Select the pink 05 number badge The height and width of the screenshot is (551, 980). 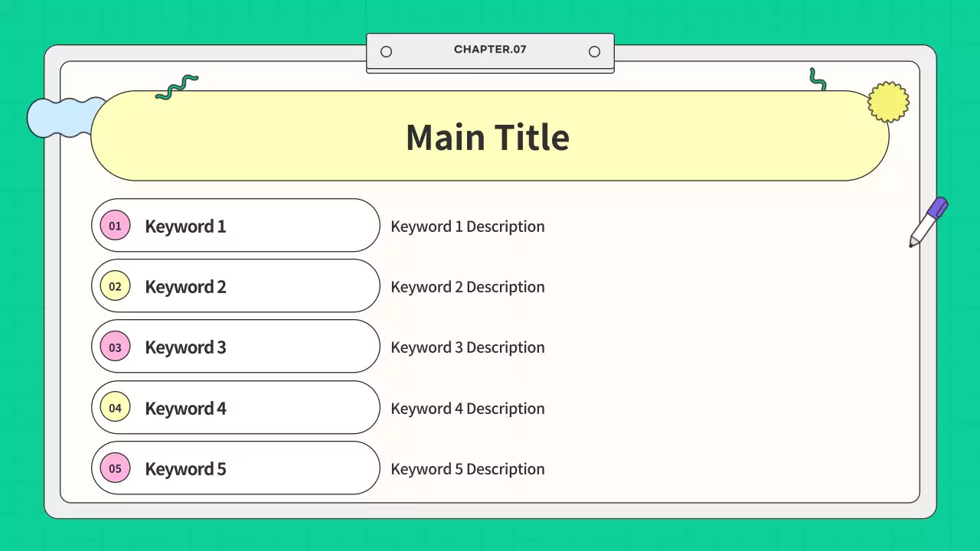(115, 468)
